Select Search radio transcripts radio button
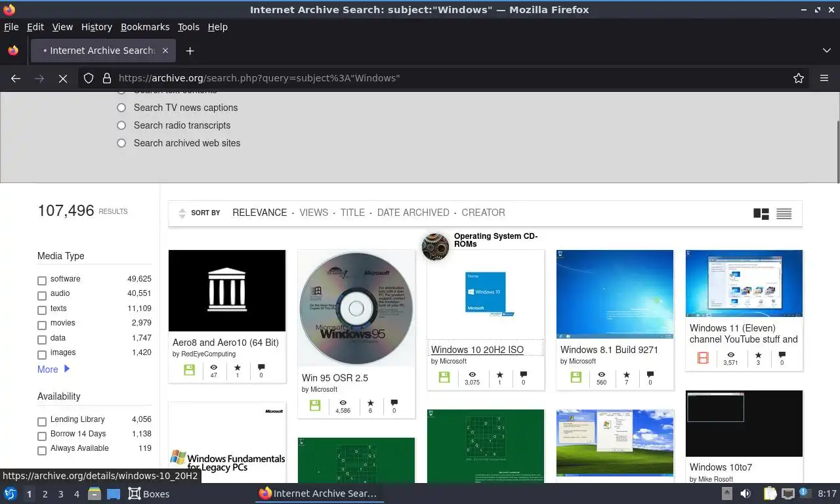 [121, 125]
